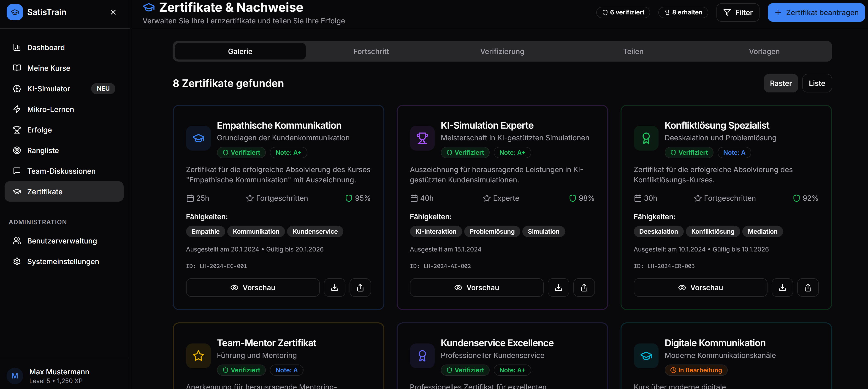Click the 92% score shield icon

(x=796, y=198)
